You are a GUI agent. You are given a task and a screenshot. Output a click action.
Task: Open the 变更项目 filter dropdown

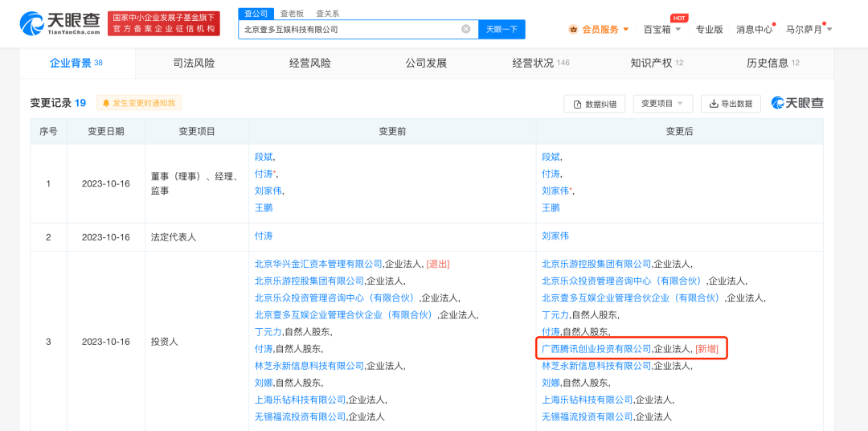point(662,104)
